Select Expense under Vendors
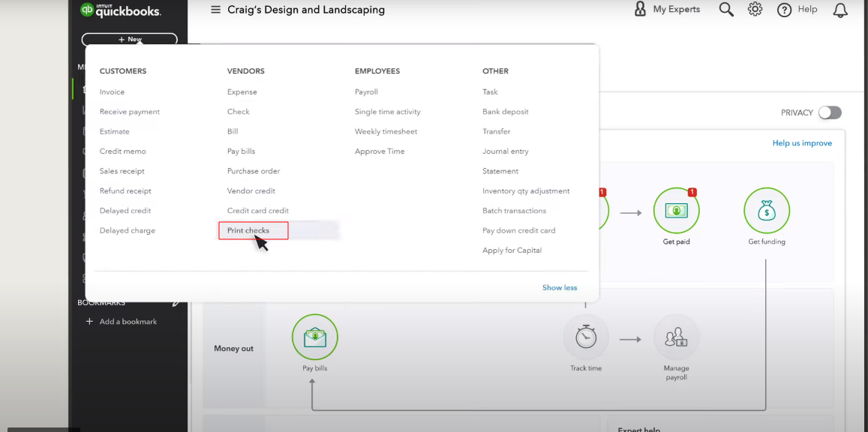The width and height of the screenshot is (868, 432). pyautogui.click(x=242, y=91)
